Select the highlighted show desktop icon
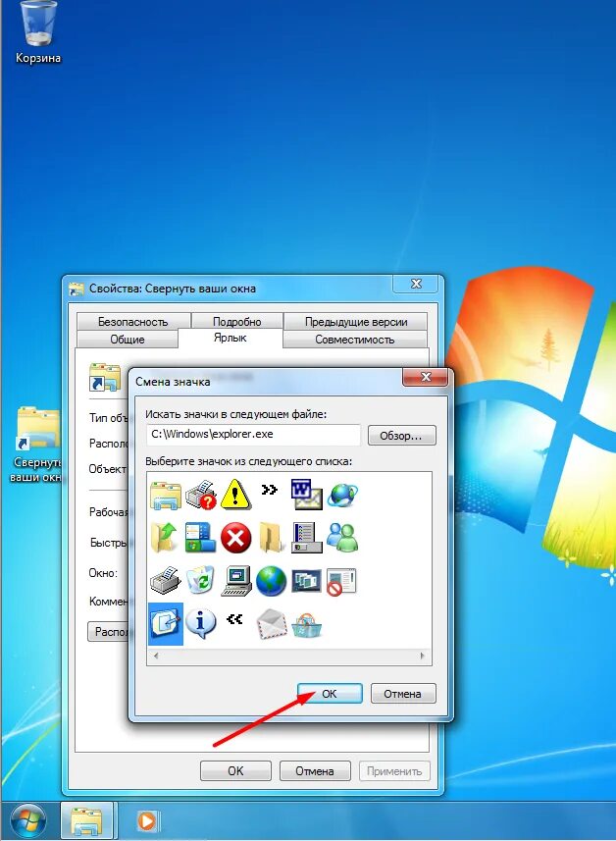The width and height of the screenshot is (616, 841). click(x=166, y=623)
